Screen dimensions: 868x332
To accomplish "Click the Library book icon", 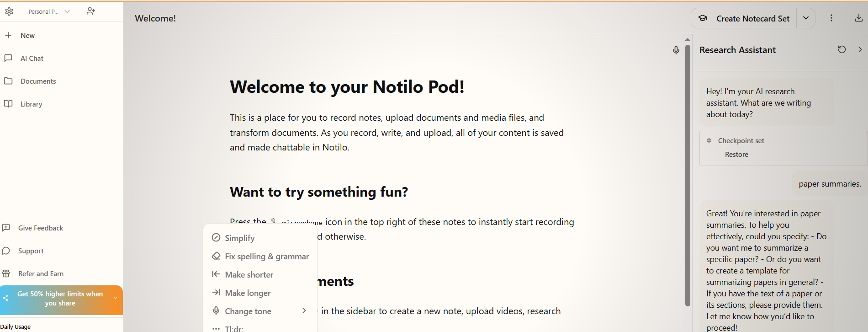I will [8, 104].
